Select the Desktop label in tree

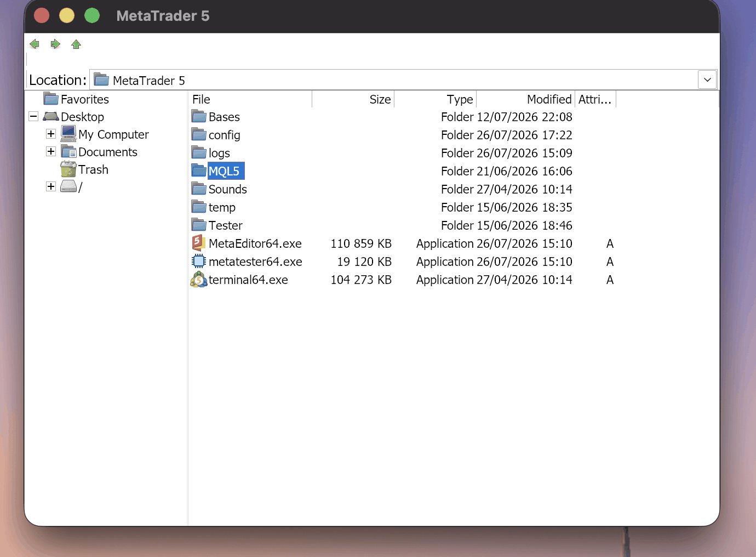[x=82, y=117]
